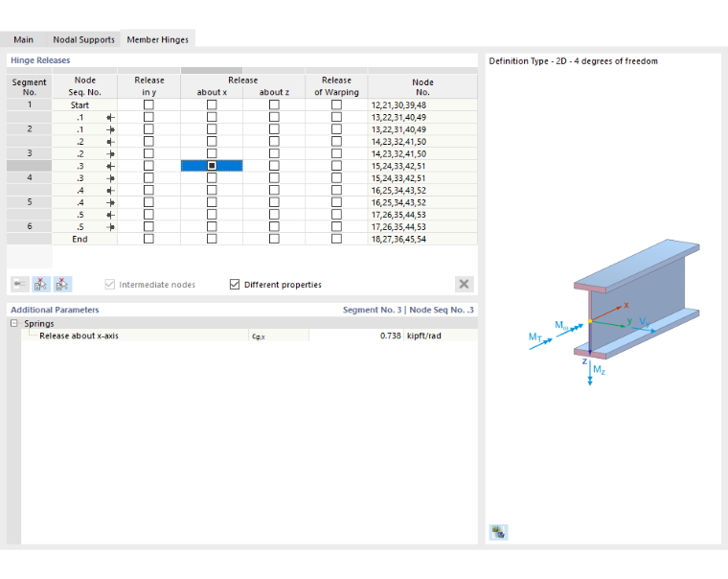Click the hinge symbol in segment 1 row .1
The height and width of the screenshot is (579, 728).
(x=110, y=118)
